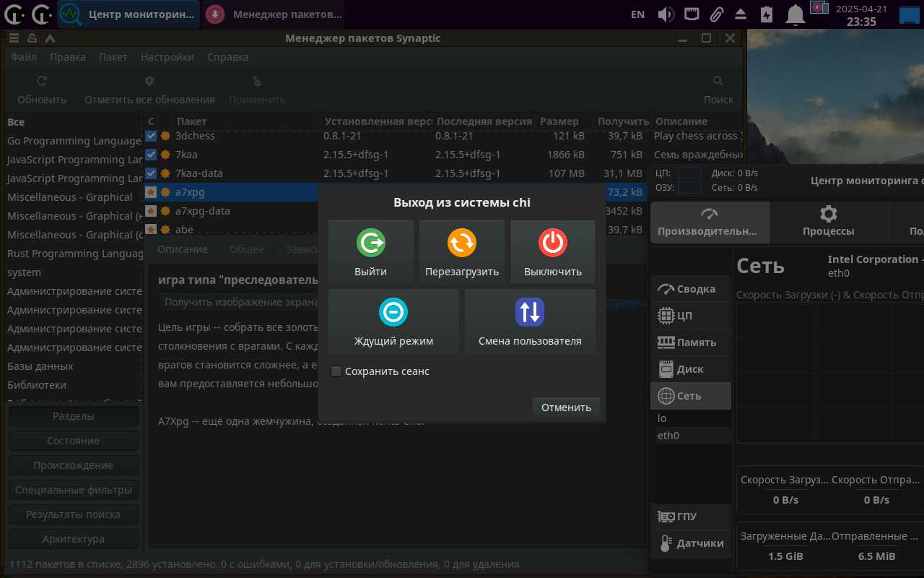Open the Пакет menu in Synaptic
The image size is (924, 578).
coord(113,57)
